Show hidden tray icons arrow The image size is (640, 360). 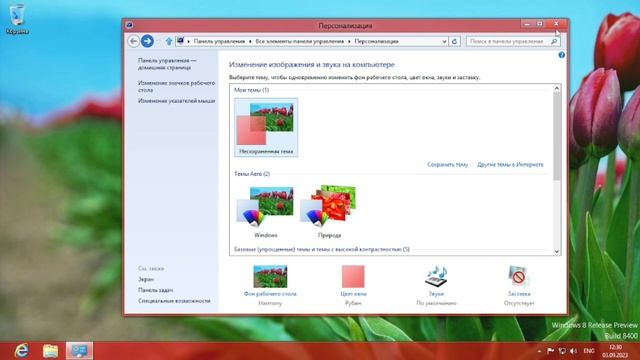click(x=540, y=351)
